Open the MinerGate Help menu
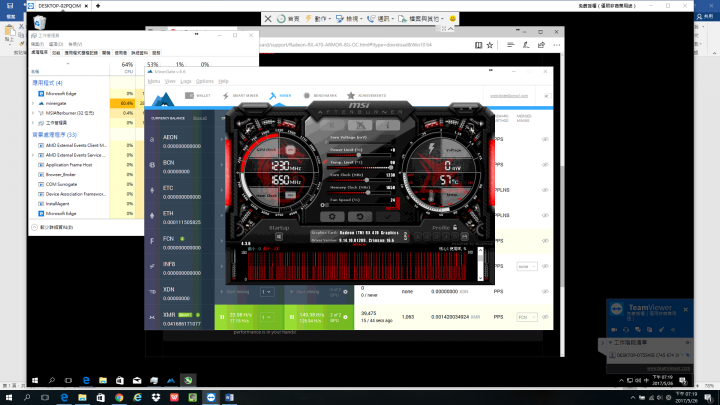Screen dimensions: 720x405 click(x=223, y=81)
